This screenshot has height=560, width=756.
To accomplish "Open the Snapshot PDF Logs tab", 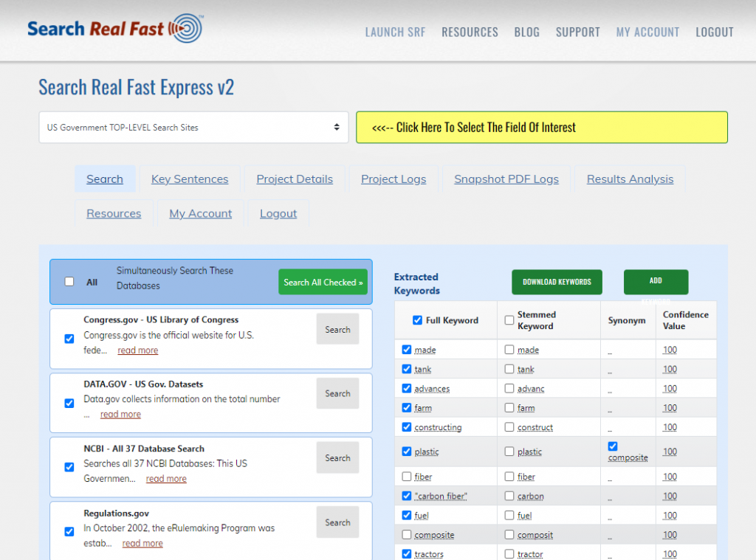I will [506, 179].
